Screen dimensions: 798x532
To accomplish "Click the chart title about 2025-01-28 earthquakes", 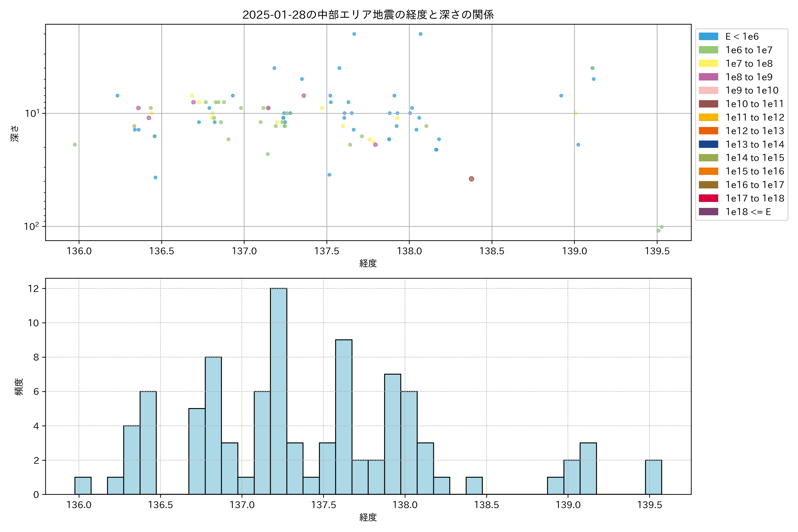I will tap(368, 15).
